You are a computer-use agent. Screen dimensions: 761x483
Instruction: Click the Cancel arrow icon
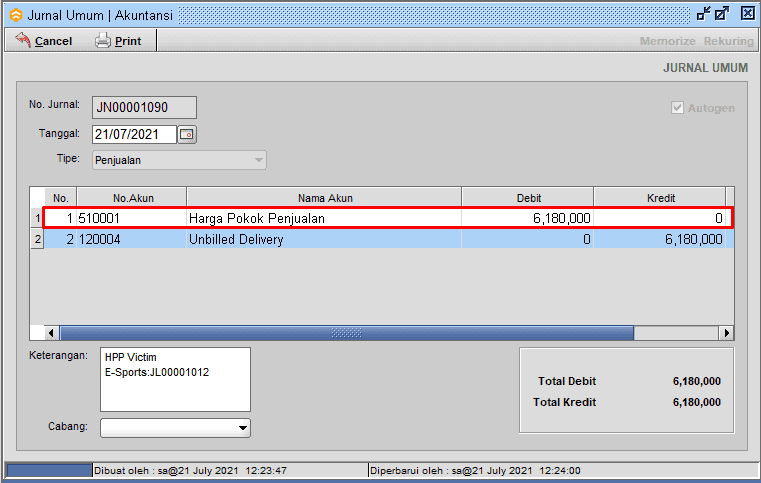(x=22, y=40)
